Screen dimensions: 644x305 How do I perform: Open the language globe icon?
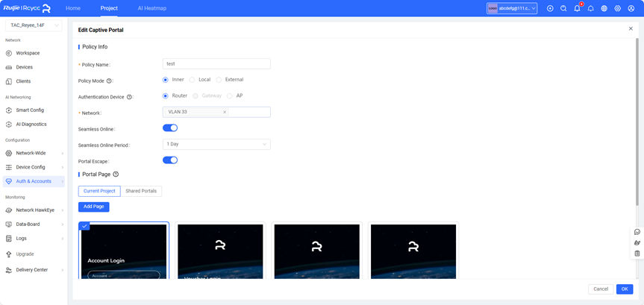click(x=604, y=8)
